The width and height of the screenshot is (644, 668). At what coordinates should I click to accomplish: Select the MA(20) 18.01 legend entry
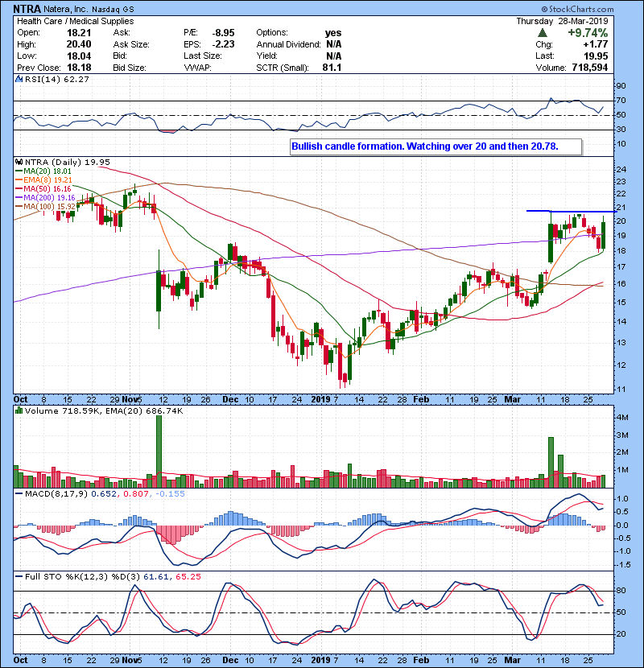coord(43,171)
